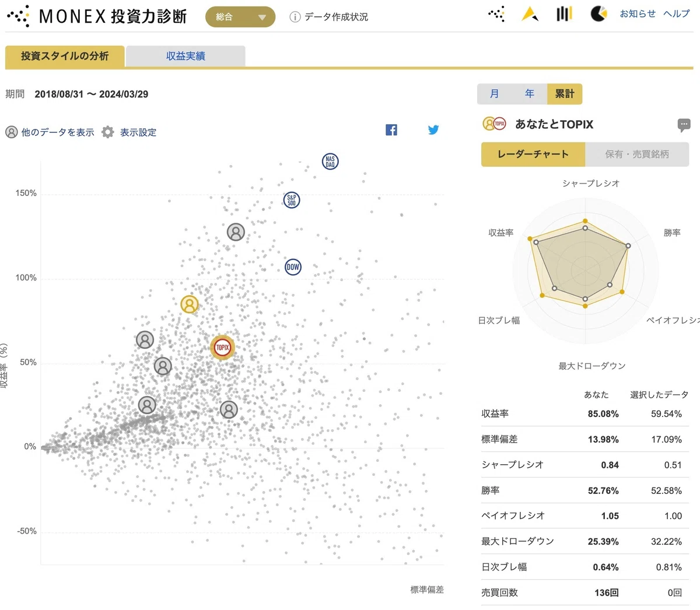Click the MONEX 投資力診断 logo
700x610 pixels.
[97, 16]
